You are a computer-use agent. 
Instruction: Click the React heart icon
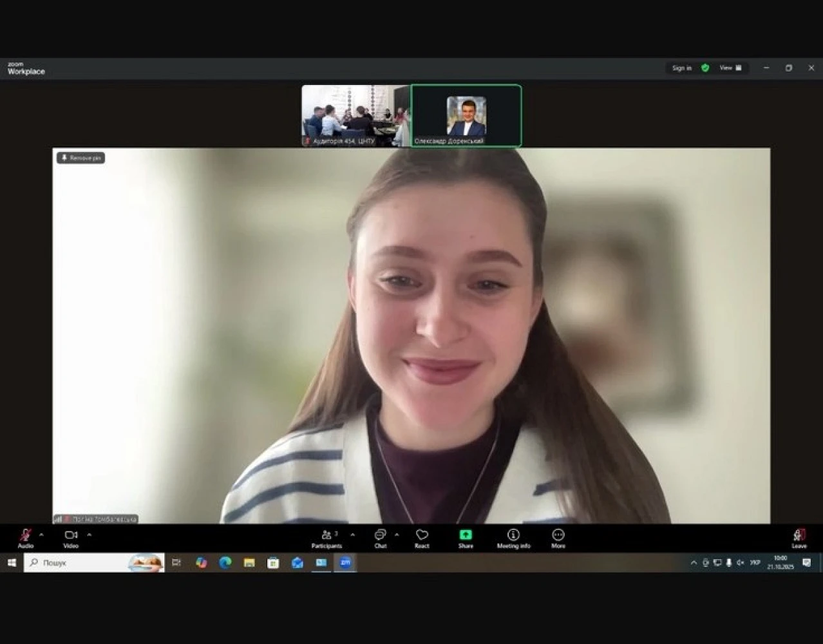pyautogui.click(x=422, y=536)
